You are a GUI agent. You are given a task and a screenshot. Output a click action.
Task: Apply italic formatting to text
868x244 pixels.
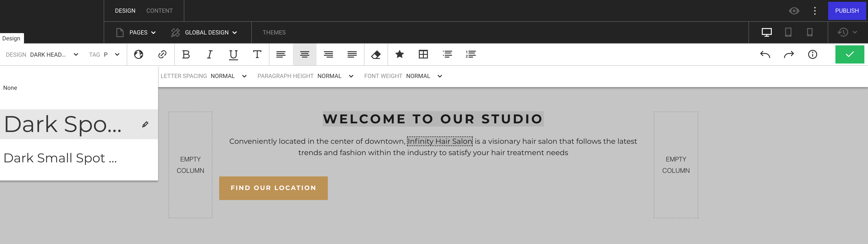coord(209,54)
